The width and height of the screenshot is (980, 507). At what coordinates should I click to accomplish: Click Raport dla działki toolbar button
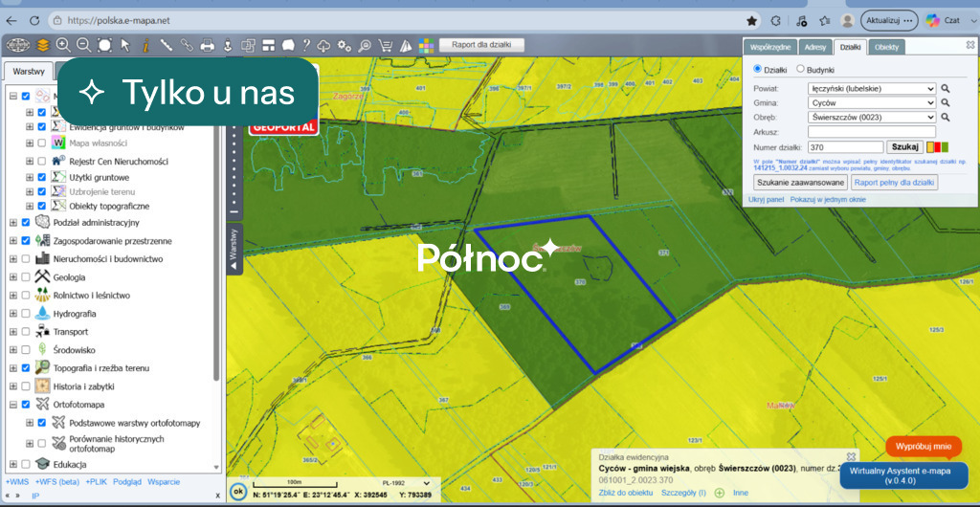pyautogui.click(x=482, y=45)
